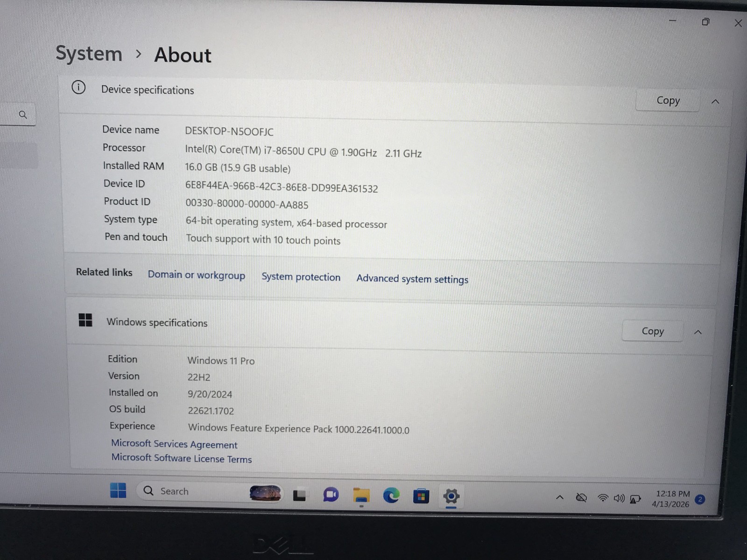Select the Windows 11 Pro edition value
747x560 pixels.
click(221, 361)
